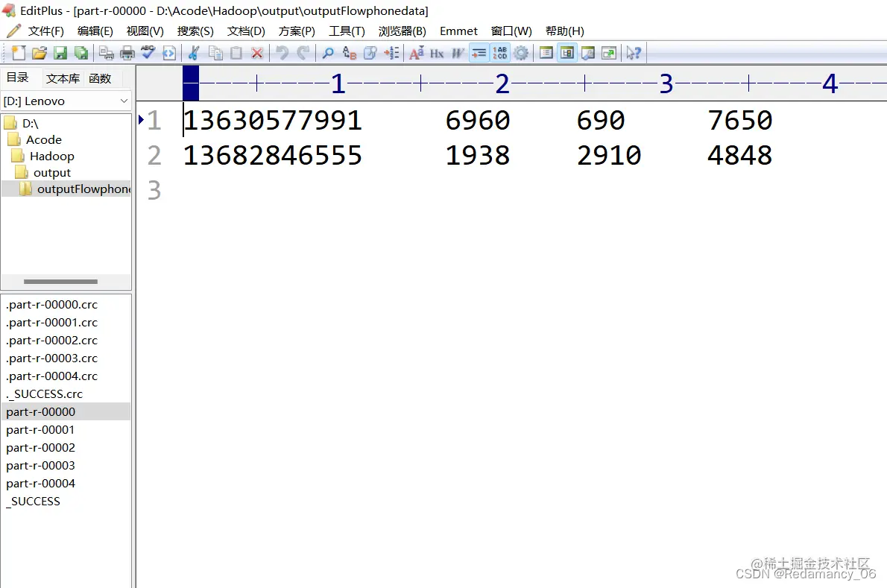Select file part-r-00002

41,447
